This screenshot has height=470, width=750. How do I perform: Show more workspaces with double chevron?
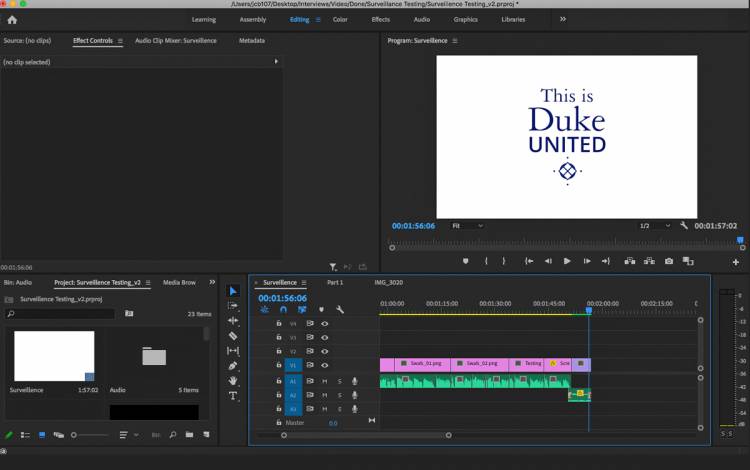pos(563,19)
